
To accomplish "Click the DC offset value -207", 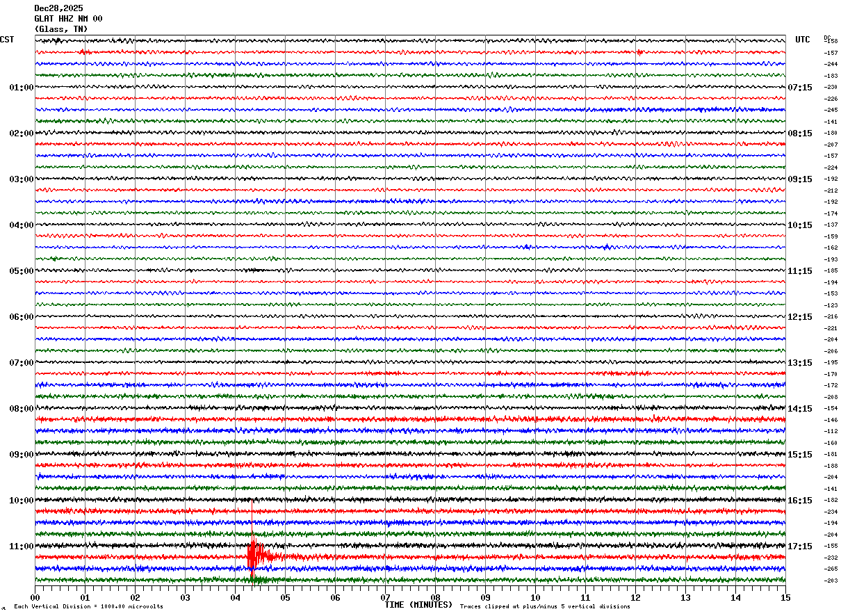I will coord(831,145).
